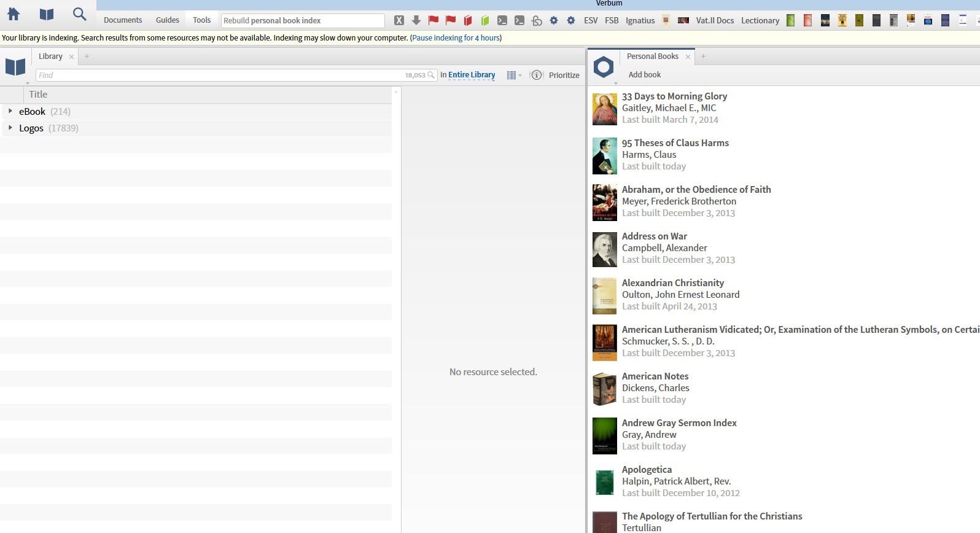Close the Personal Books tab

pos(688,56)
